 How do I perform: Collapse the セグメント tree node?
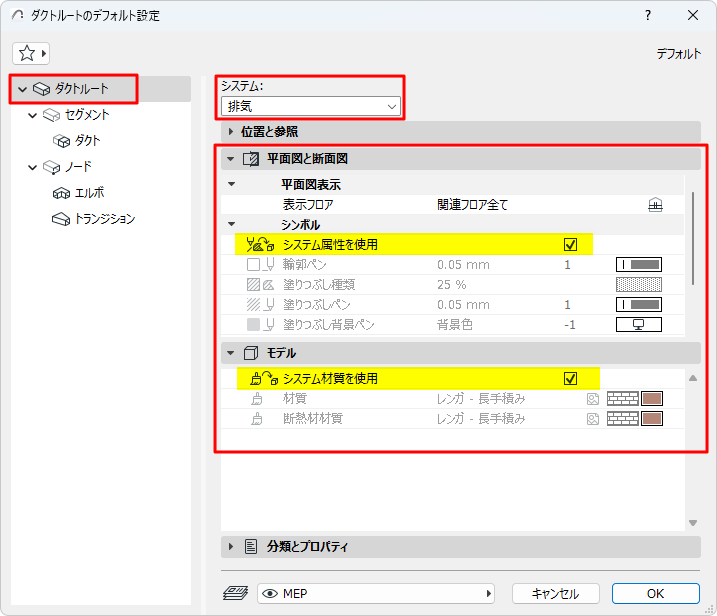[x=32, y=115]
